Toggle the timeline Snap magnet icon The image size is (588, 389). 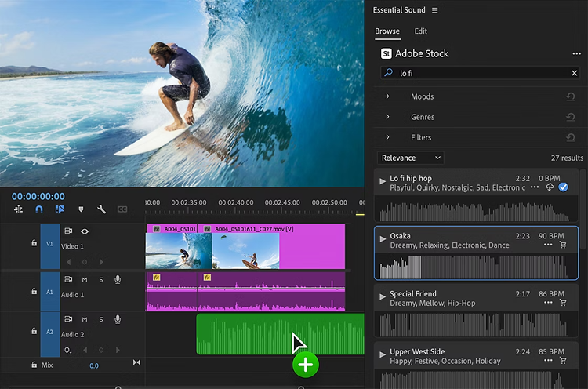[x=39, y=209]
